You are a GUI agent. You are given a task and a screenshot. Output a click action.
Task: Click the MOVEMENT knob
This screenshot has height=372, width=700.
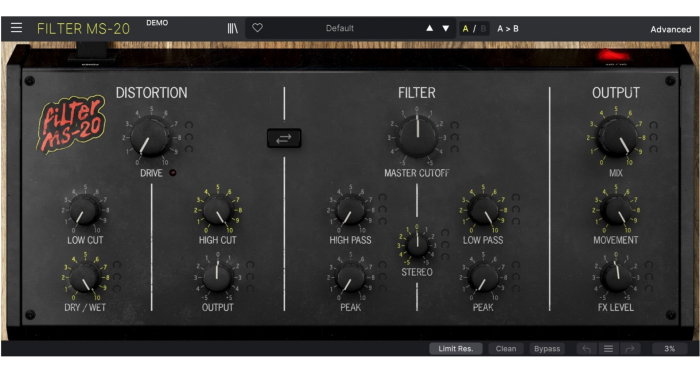[x=616, y=210]
